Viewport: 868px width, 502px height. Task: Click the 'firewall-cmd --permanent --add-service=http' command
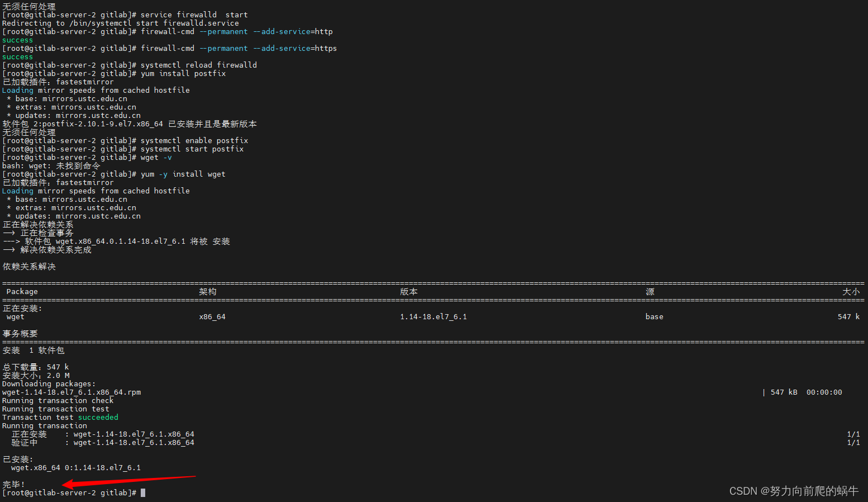(237, 31)
